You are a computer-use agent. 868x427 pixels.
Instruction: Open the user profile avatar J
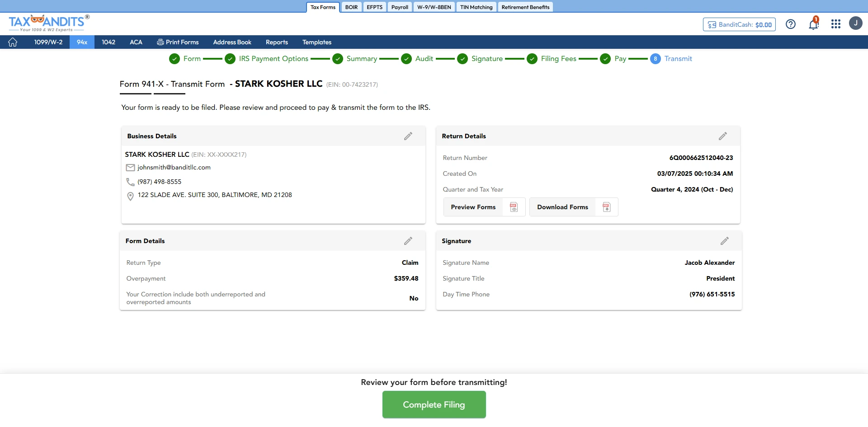coord(856,23)
